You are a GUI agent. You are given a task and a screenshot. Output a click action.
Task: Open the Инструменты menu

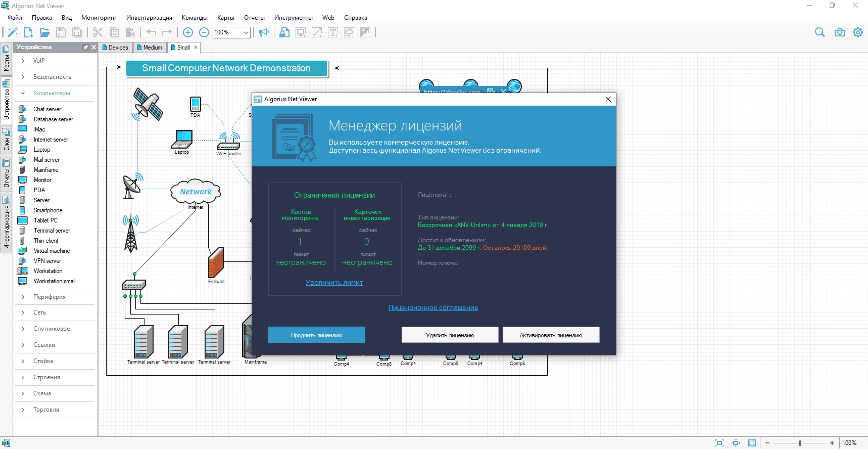click(x=294, y=18)
